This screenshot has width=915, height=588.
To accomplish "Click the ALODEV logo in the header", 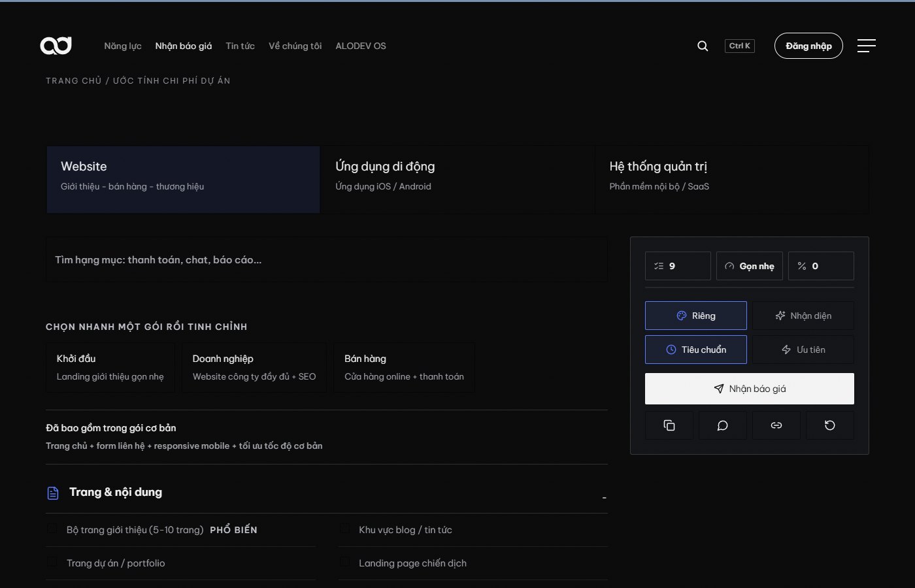I will point(56,46).
